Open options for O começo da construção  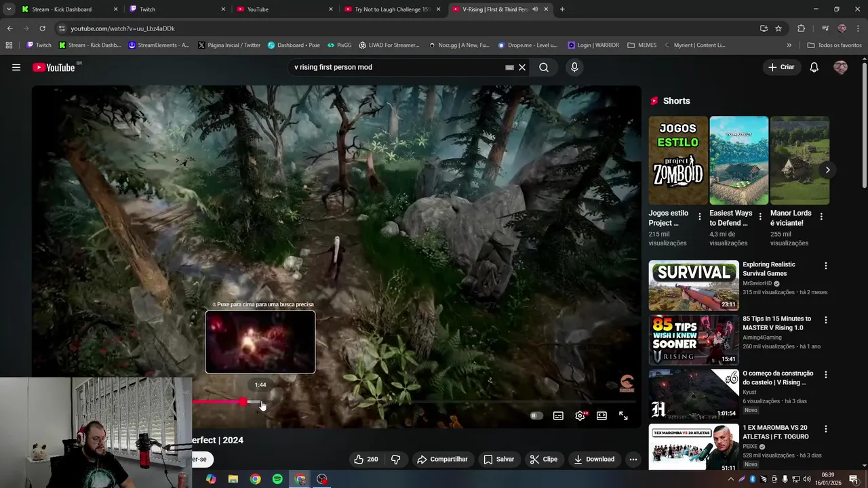[x=825, y=374]
